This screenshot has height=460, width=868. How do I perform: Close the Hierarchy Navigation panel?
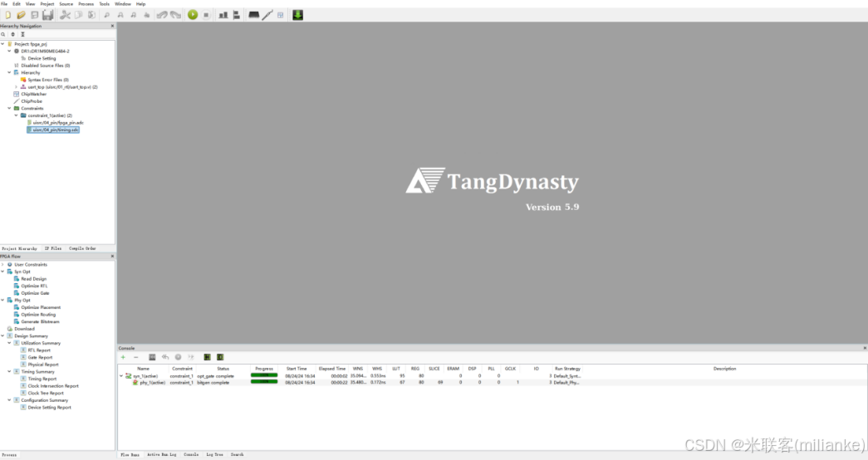[112, 26]
